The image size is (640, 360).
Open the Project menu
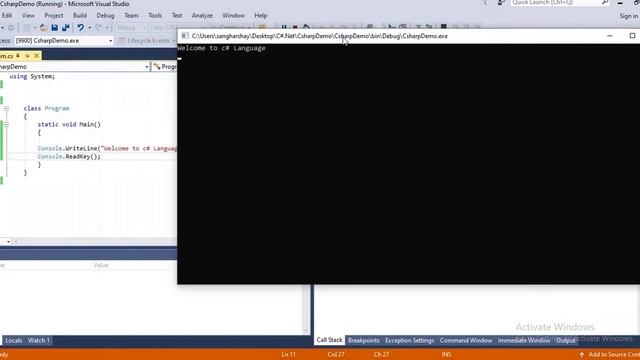54,16
